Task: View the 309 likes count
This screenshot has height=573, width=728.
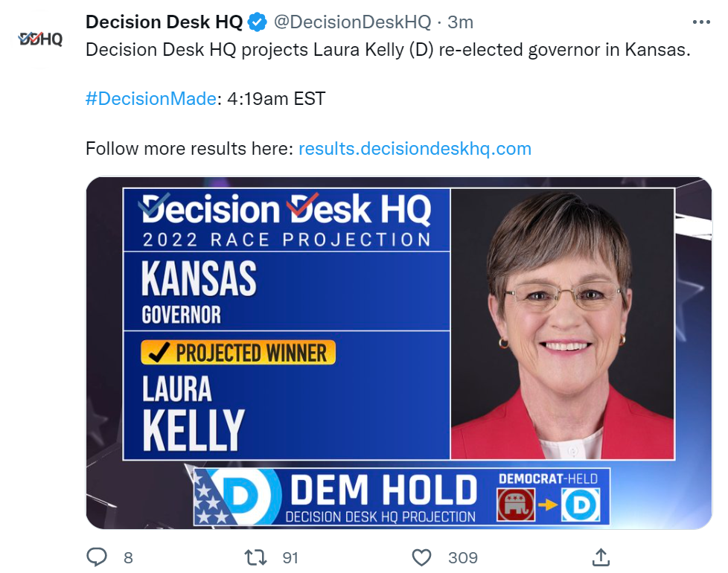Action: [462, 557]
